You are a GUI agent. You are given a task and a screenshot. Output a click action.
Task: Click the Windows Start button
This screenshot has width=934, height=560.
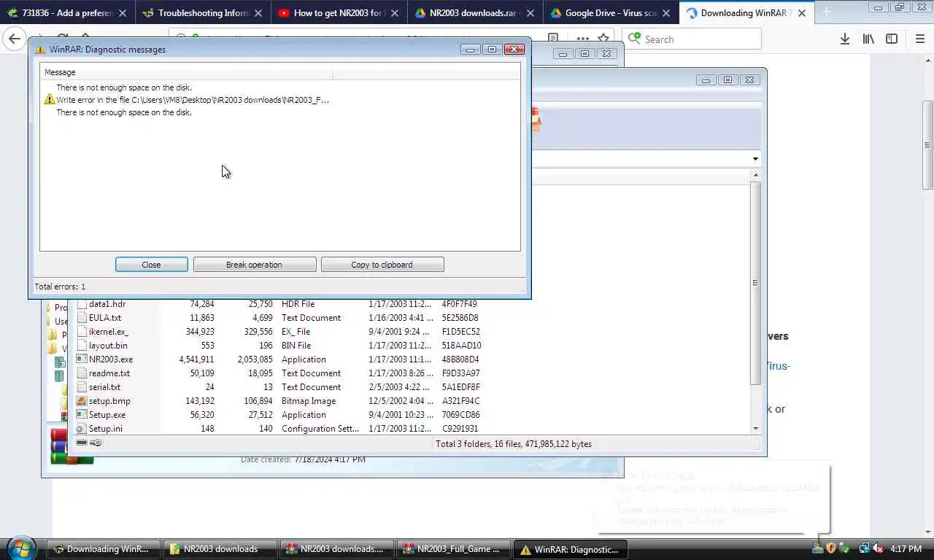[20, 548]
